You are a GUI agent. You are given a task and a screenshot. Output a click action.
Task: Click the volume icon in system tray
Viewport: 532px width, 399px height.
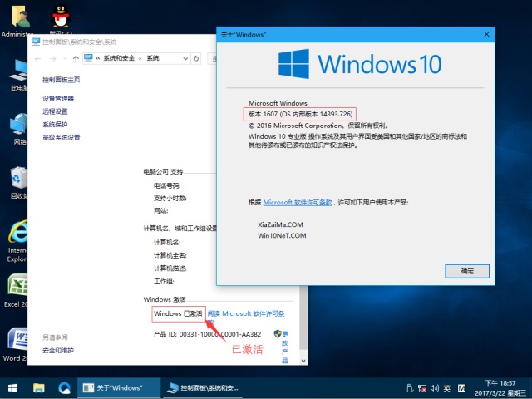point(433,388)
